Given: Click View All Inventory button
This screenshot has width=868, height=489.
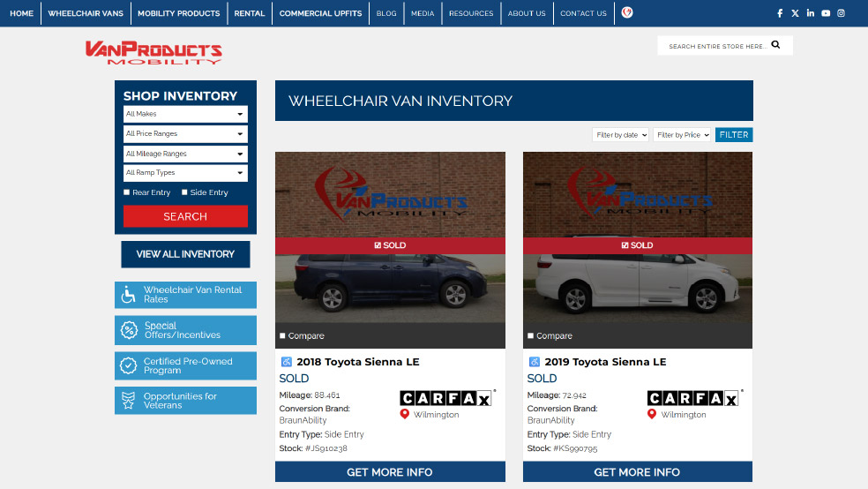Looking at the screenshot, I should tap(185, 254).
